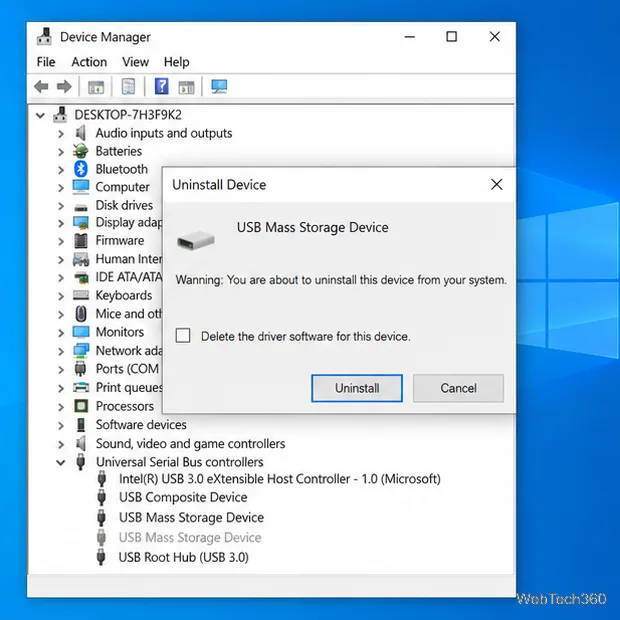Expand the Software devices category

(61, 426)
